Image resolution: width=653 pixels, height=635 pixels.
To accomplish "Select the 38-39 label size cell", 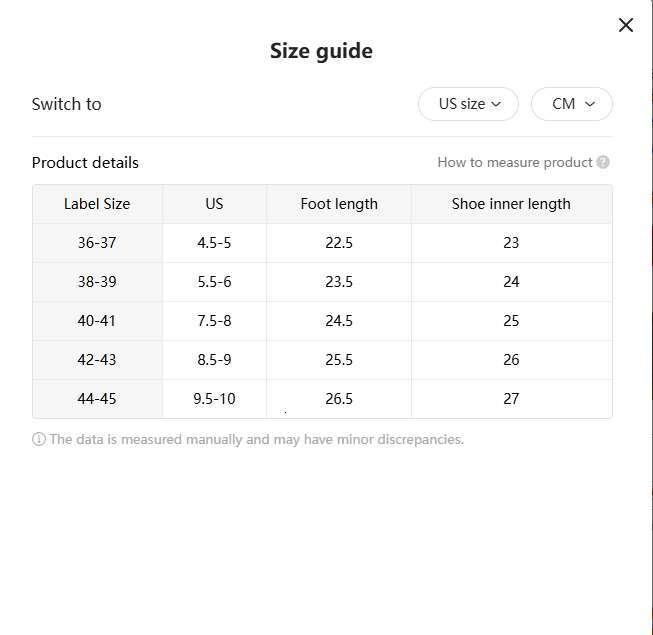I will 97,282.
